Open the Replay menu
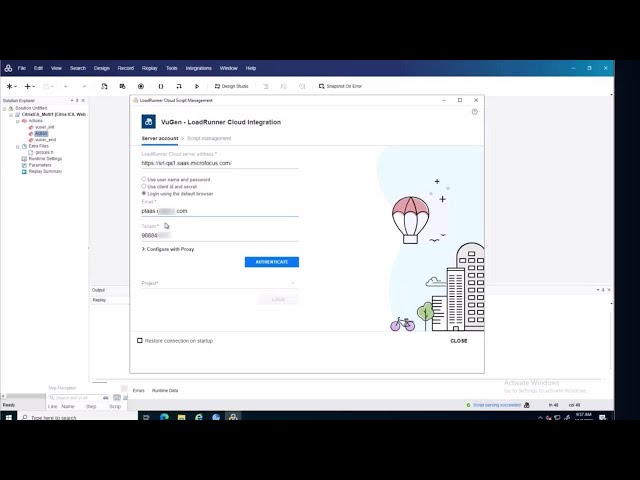Screen dimensions: 640x480 click(x=149, y=68)
